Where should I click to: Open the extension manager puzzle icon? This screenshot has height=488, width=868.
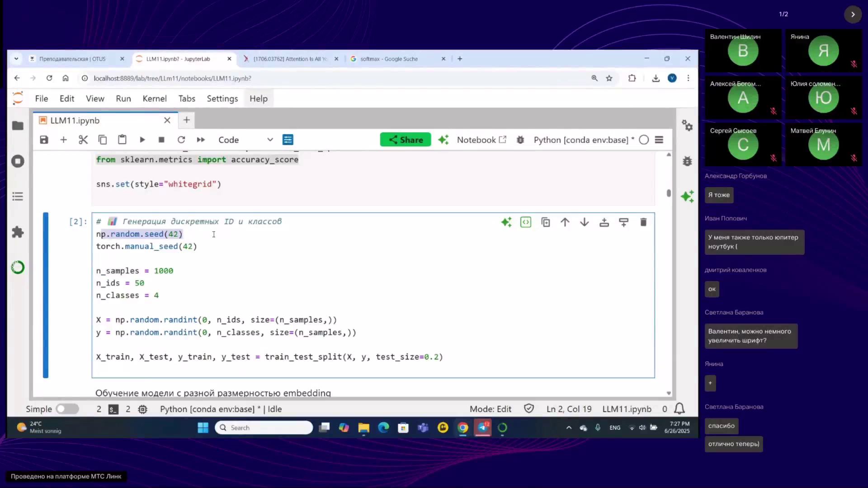point(18,232)
